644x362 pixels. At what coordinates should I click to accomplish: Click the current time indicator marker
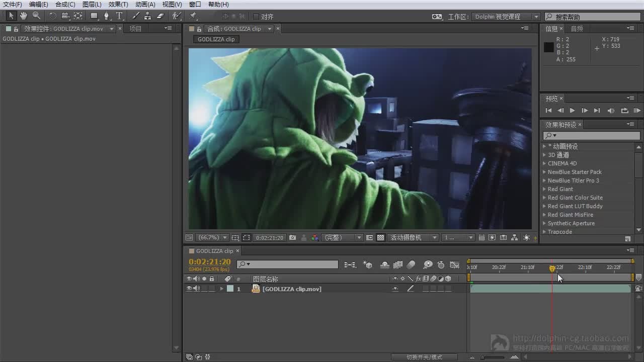[552, 269]
